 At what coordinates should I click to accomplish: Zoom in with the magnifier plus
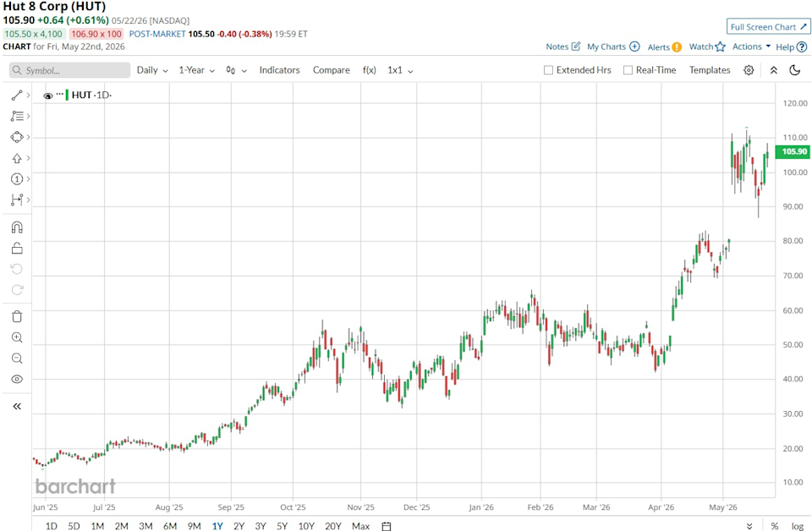coord(17,337)
